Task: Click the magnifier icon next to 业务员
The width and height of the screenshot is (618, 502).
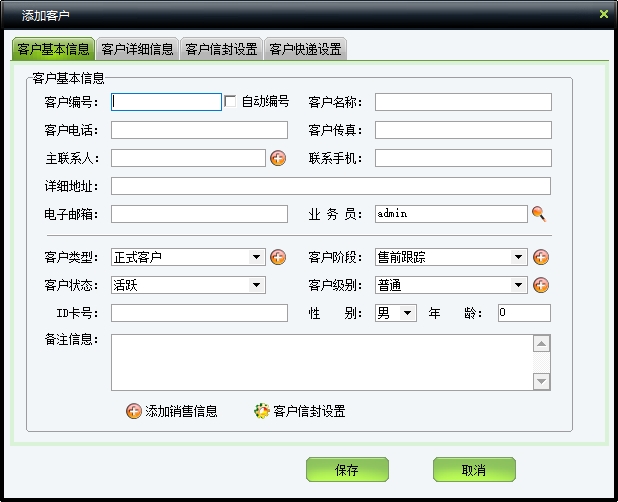Action: coord(540,213)
